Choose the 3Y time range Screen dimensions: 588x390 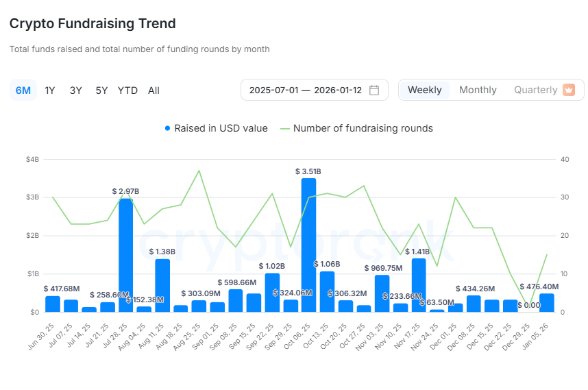[x=75, y=90]
